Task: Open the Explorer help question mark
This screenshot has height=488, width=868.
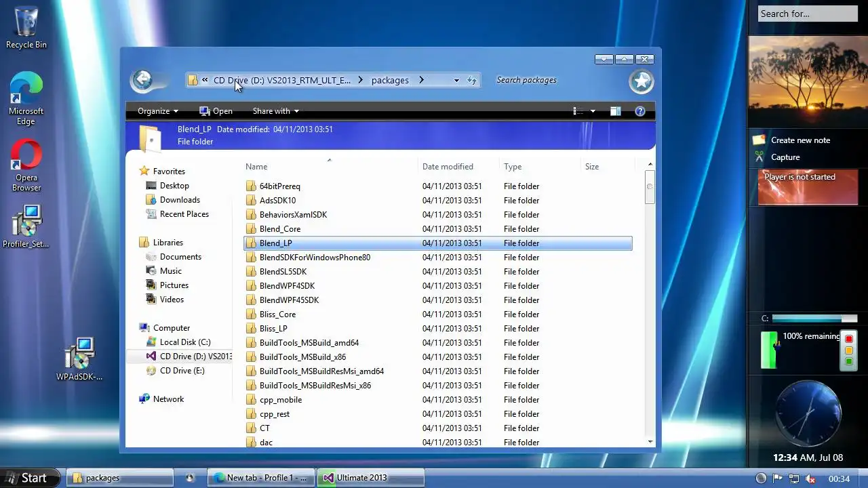Action: click(x=639, y=111)
